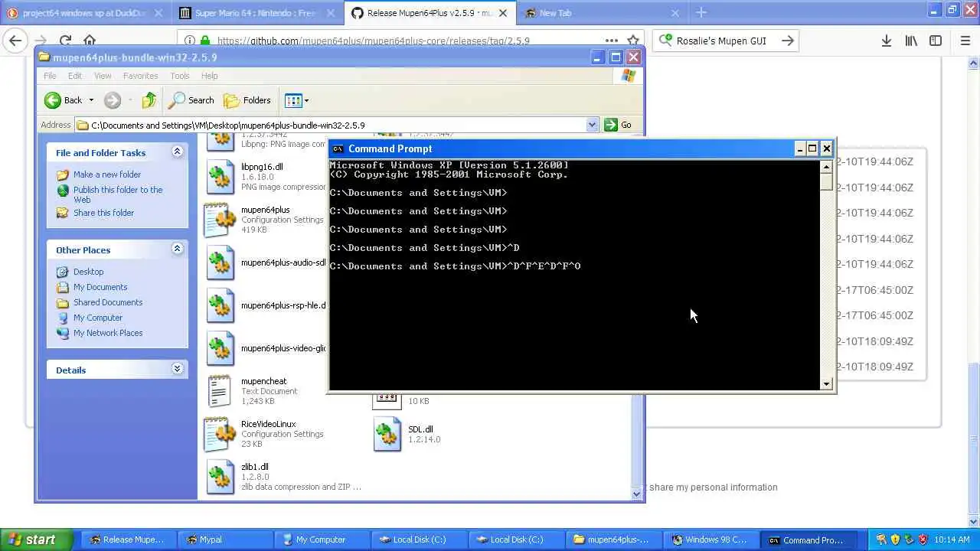This screenshot has width=980, height=551.
Task: Go to the browser Home page
Action: click(x=90, y=41)
